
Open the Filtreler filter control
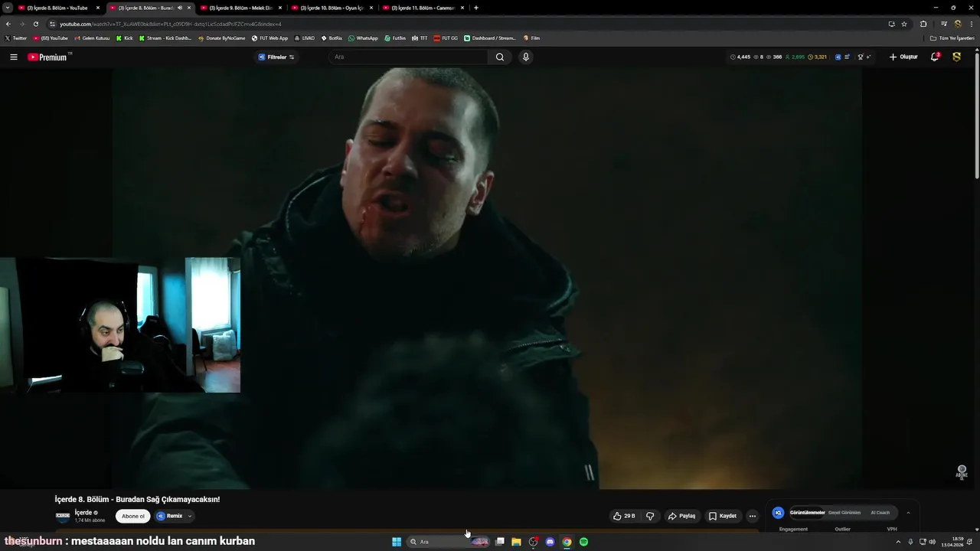pos(276,57)
